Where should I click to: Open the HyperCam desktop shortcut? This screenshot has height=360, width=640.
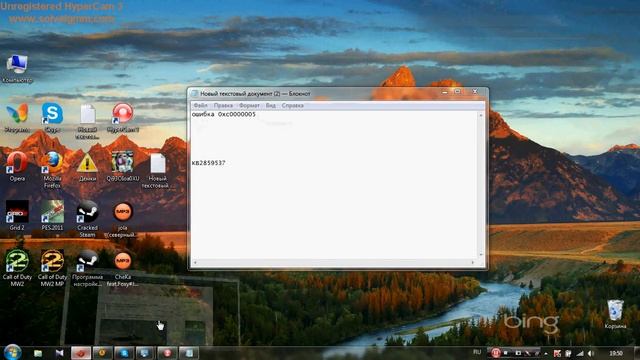122,118
